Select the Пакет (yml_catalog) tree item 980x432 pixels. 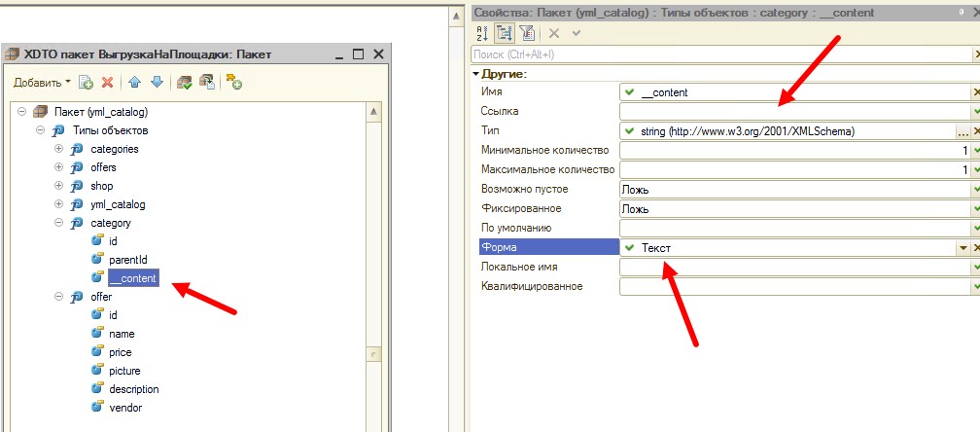click(x=101, y=112)
